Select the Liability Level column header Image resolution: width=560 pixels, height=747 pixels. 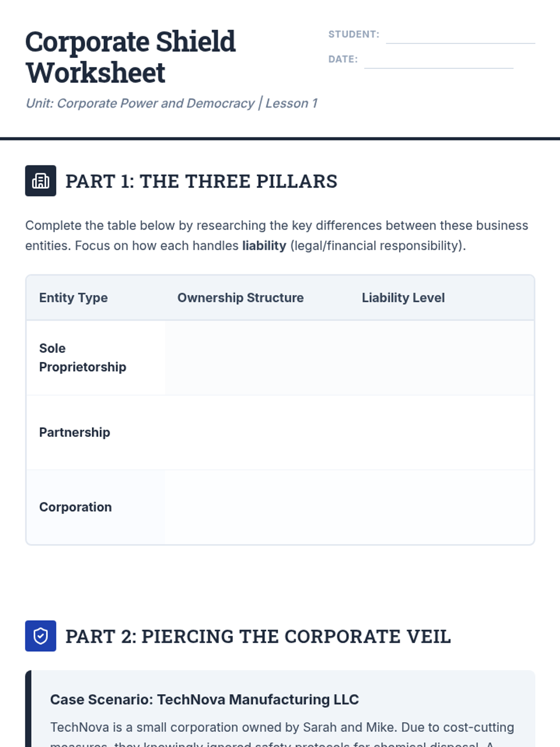(x=403, y=298)
